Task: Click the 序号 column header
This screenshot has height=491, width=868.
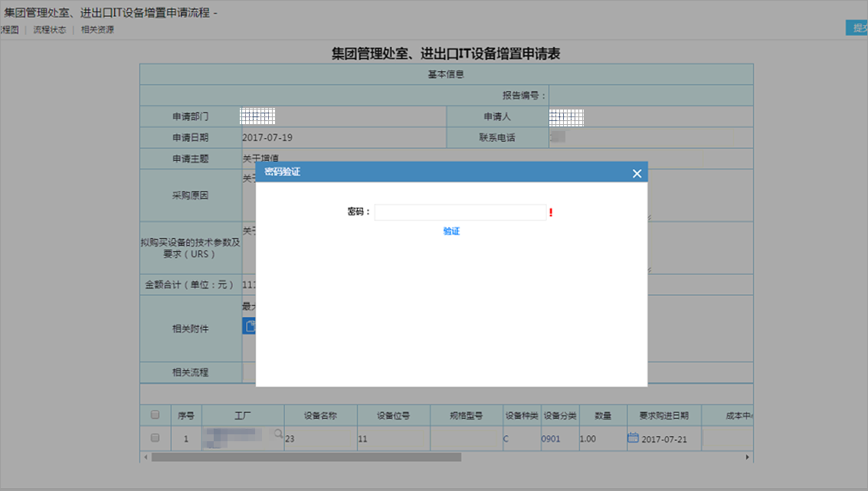Action: [x=186, y=416]
